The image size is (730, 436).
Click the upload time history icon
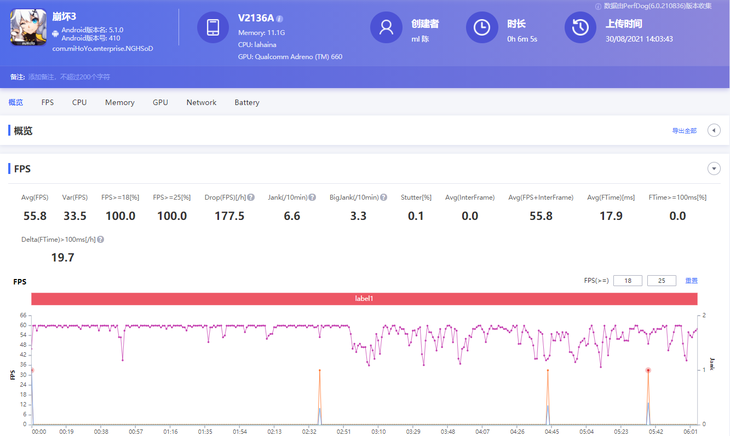pyautogui.click(x=580, y=28)
